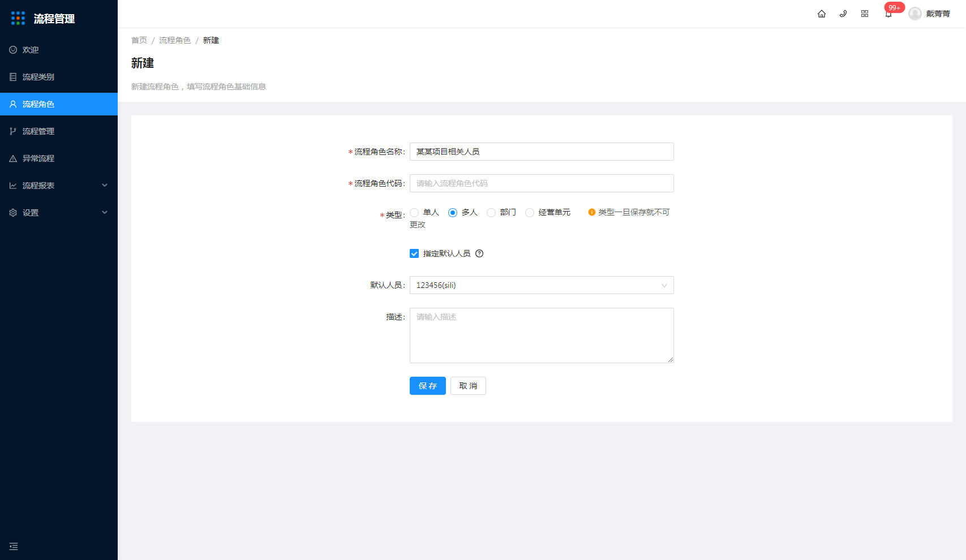Viewport: 966px width, 560px height.
Task: Collapse sidebar using bottom menu-fold icon
Action: pos(14,546)
